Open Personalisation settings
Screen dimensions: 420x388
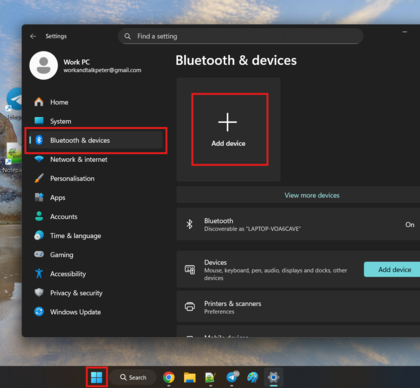(x=96, y=178)
